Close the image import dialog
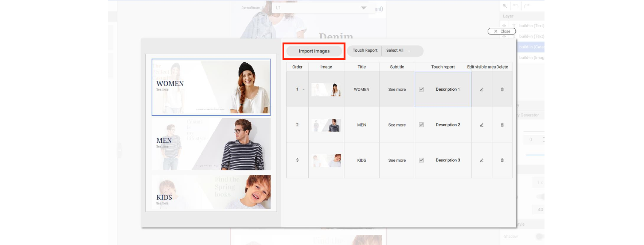This screenshot has height=245, width=644. 501,31
